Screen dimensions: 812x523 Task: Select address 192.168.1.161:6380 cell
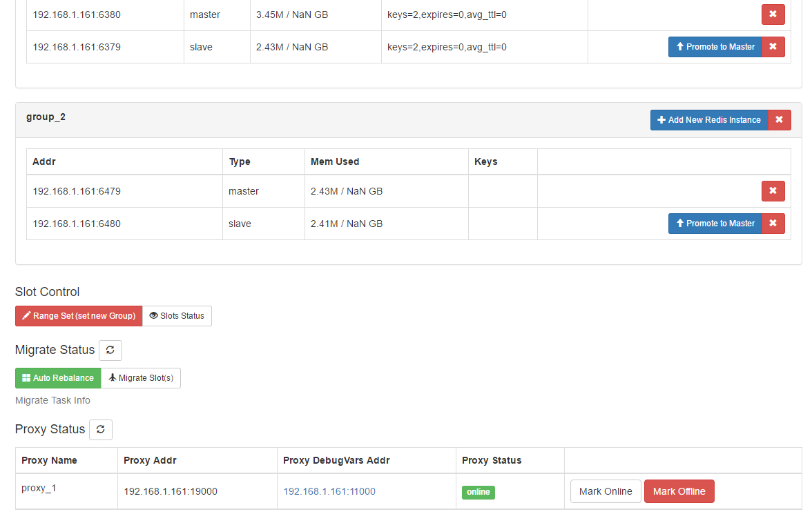[105, 15]
